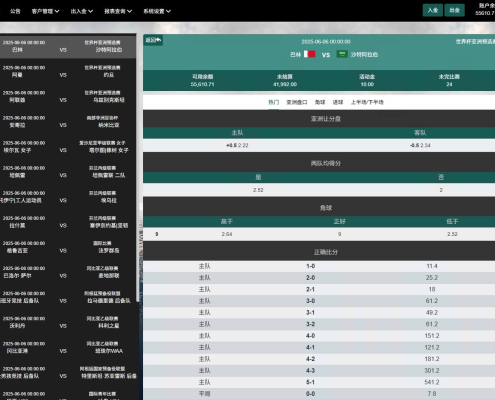495x400 pixels.
Task: Expand the 报表查询 dropdown menu
Action: pyautogui.click(x=118, y=11)
